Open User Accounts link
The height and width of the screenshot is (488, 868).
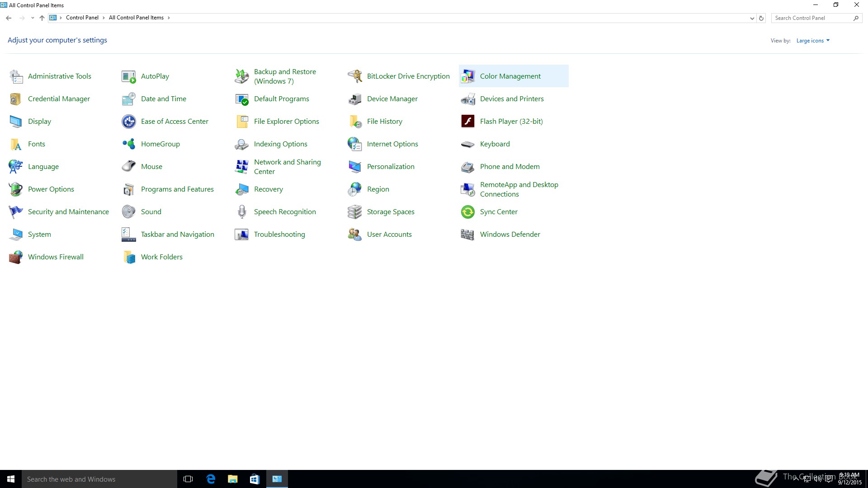pyautogui.click(x=389, y=235)
